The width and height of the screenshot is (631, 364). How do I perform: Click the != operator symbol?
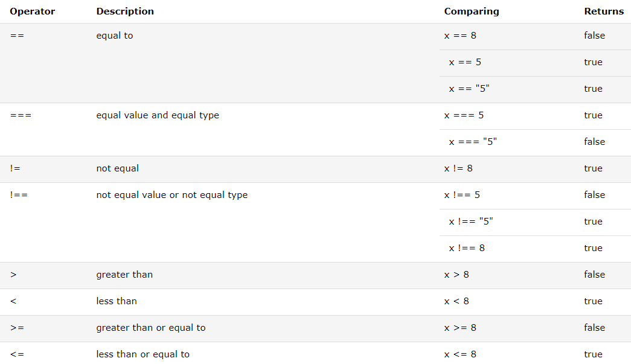coord(15,168)
